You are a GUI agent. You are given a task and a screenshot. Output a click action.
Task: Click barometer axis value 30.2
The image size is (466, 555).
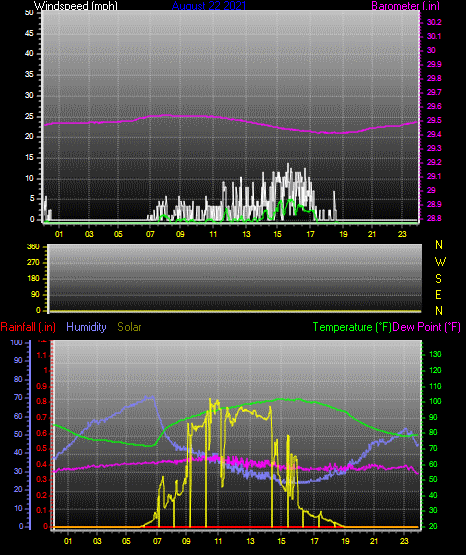(434, 22)
